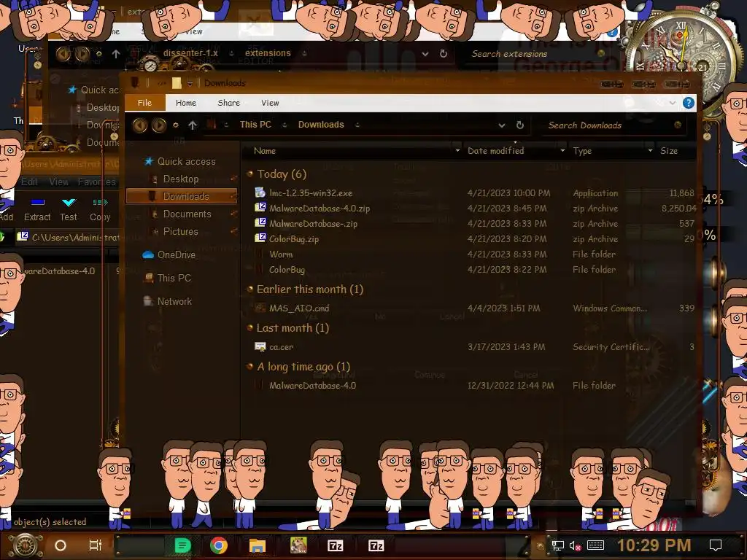Screen dimensions: 747x560
Task: Open Cortana search circle on taskbar
Action: [x=61, y=545]
